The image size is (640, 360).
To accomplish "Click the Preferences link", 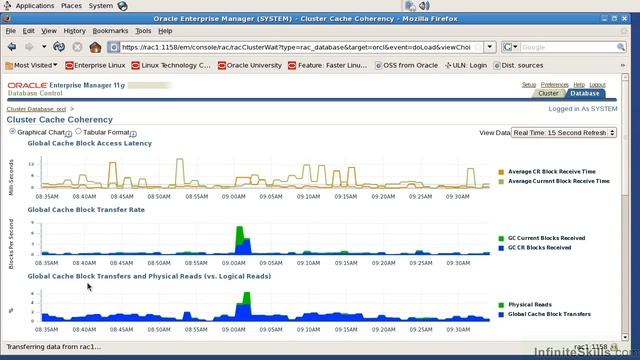I will click(x=554, y=85).
